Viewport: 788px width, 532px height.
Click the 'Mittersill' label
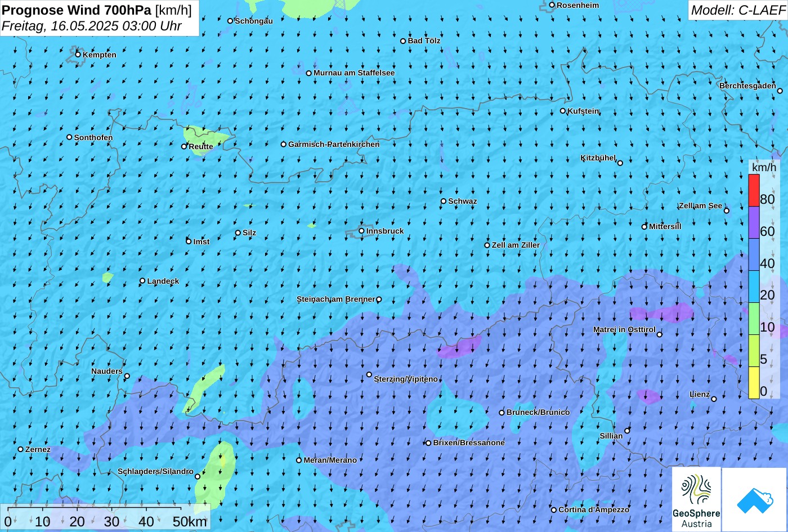click(x=665, y=226)
